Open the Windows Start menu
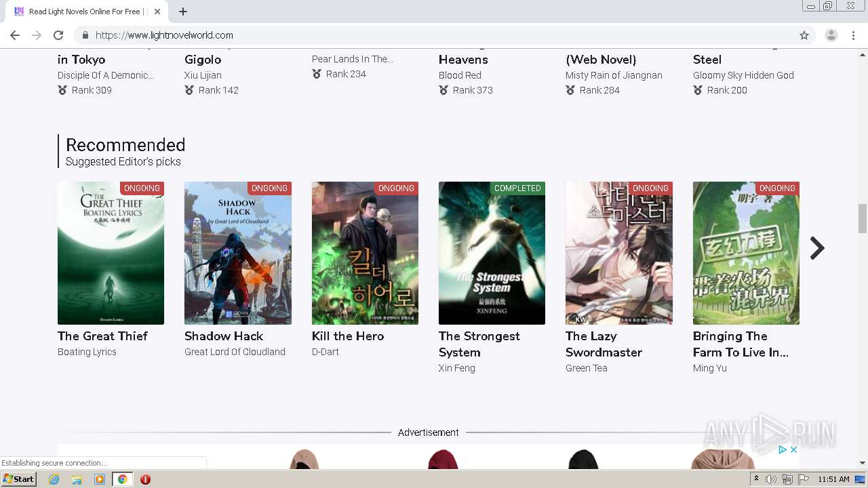The height and width of the screenshot is (488, 868). [x=19, y=479]
